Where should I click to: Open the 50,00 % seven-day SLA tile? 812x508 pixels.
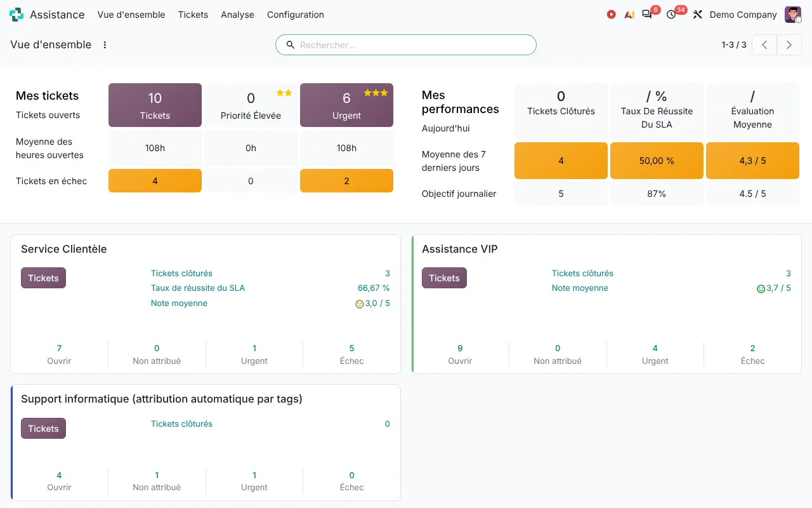point(657,161)
